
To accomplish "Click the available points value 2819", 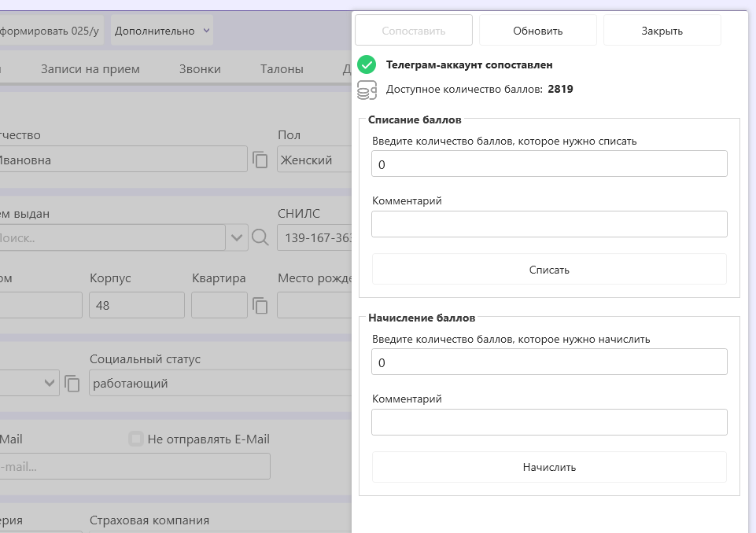I will (x=560, y=89).
